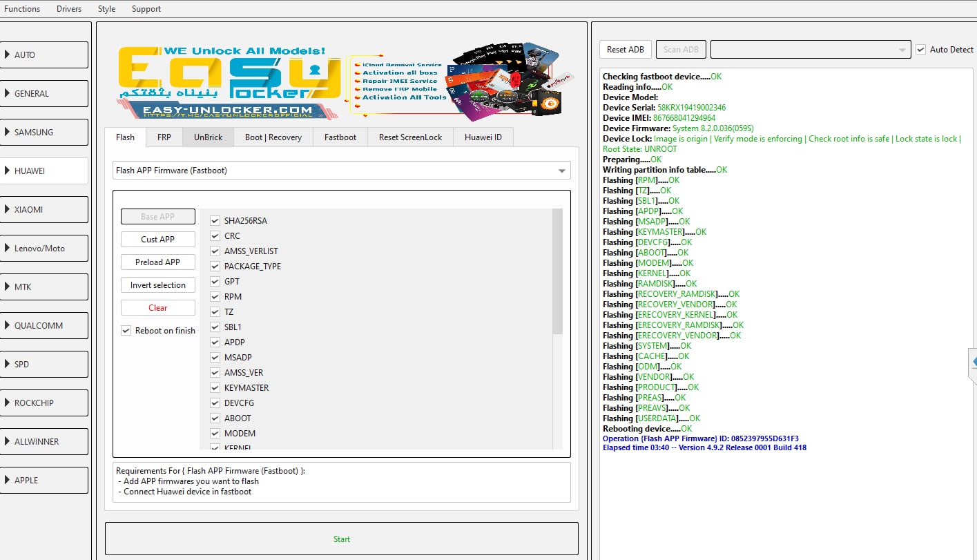Switch to the Reset ScreenLock tab
The width and height of the screenshot is (977, 560).
[410, 137]
